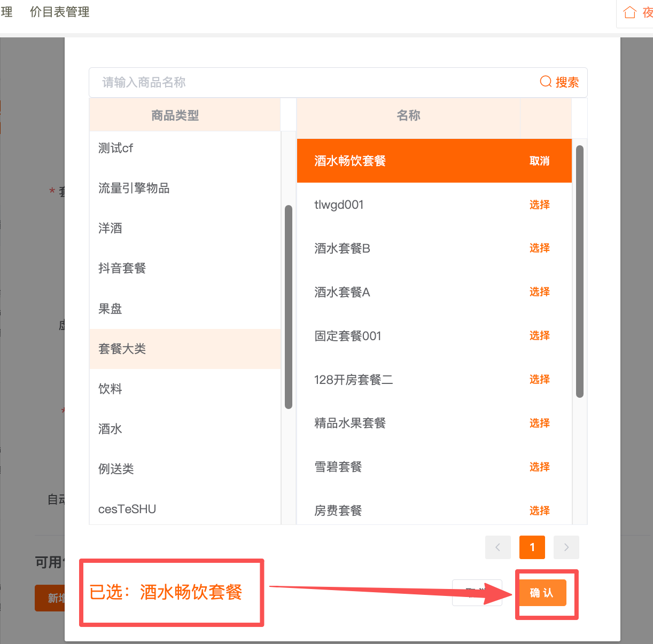This screenshot has height=644, width=653.
Task: Go to previous page with left arrow
Action: 497,547
